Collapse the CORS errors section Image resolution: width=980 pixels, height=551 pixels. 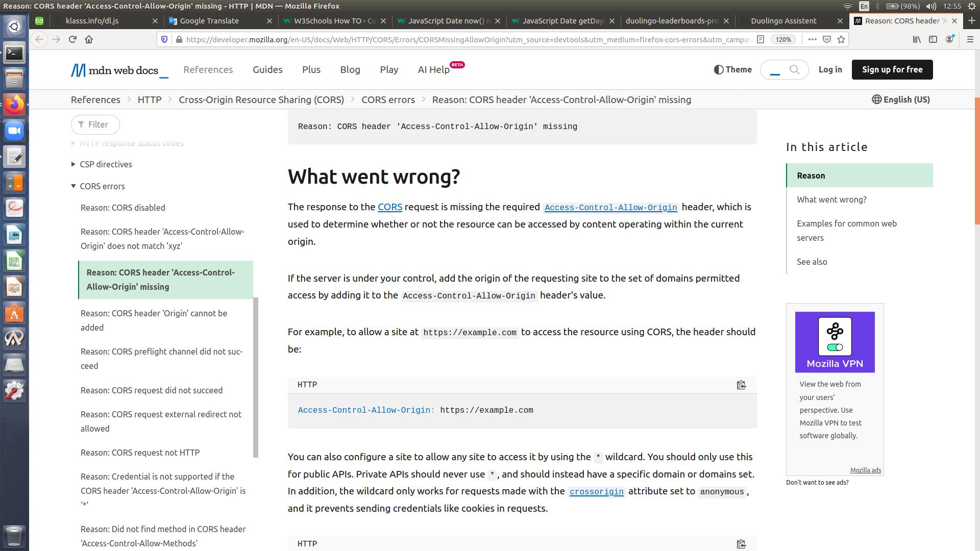coord(102,186)
